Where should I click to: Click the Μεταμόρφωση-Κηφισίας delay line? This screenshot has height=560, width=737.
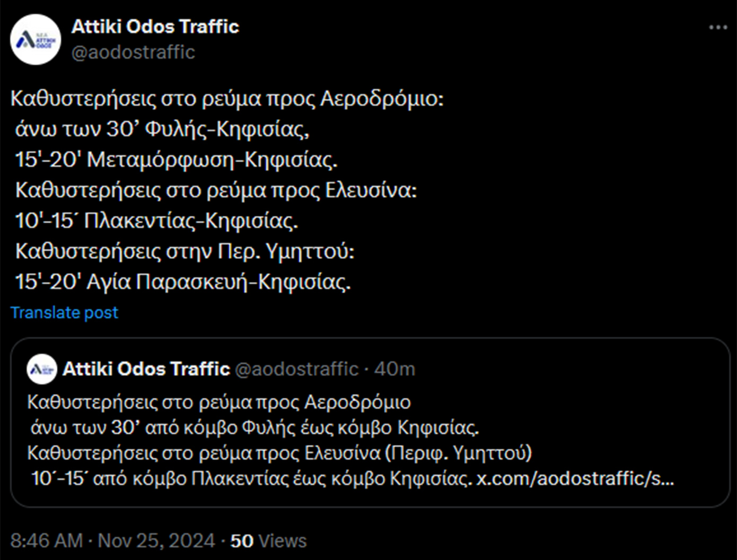pos(176,160)
